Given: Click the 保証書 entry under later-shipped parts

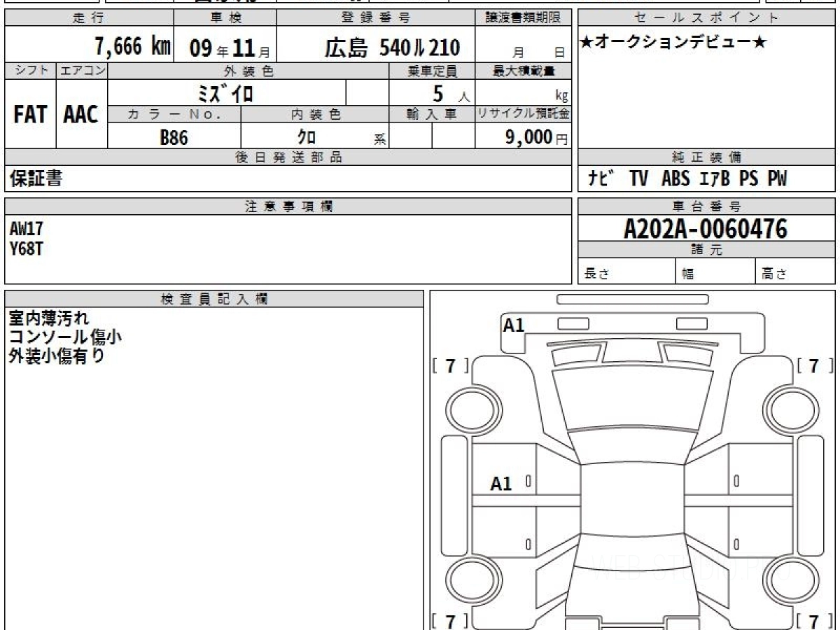Looking at the screenshot, I should click(36, 179).
